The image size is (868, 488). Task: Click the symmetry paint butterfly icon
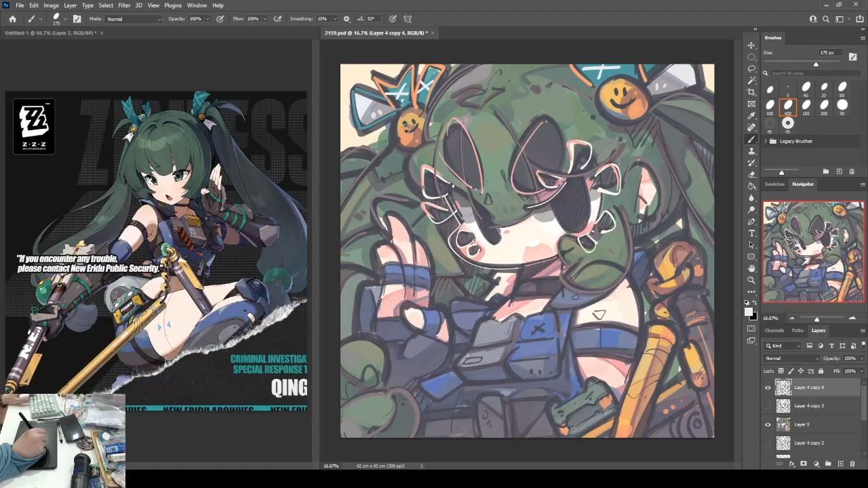[x=408, y=19]
